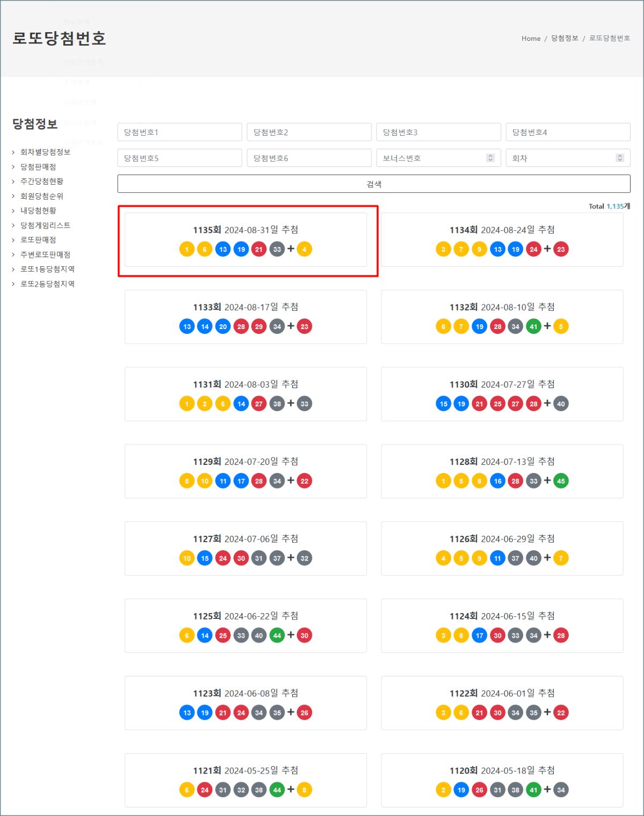
Task: Click the yellow bonus ball 7 in round 1126
Action: [561, 558]
